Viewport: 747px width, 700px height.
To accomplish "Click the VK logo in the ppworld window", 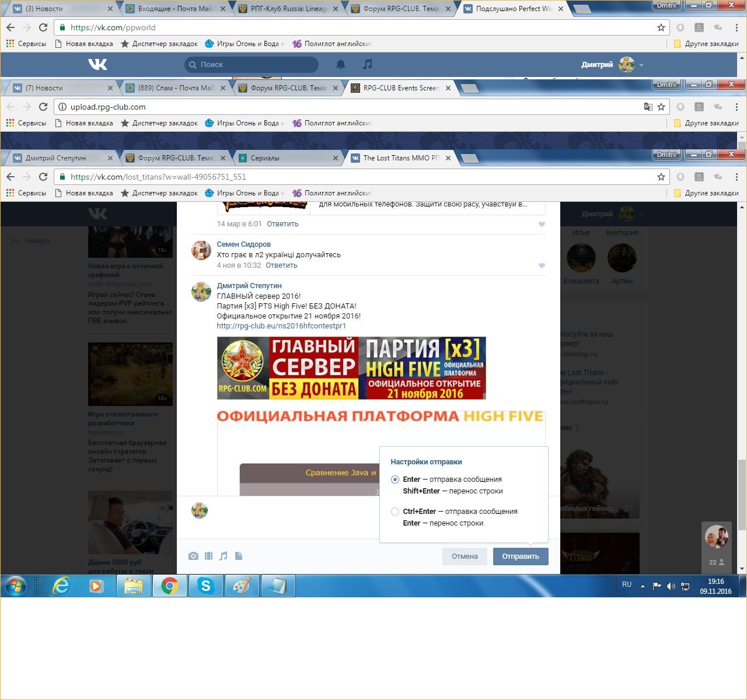I will tap(97, 64).
